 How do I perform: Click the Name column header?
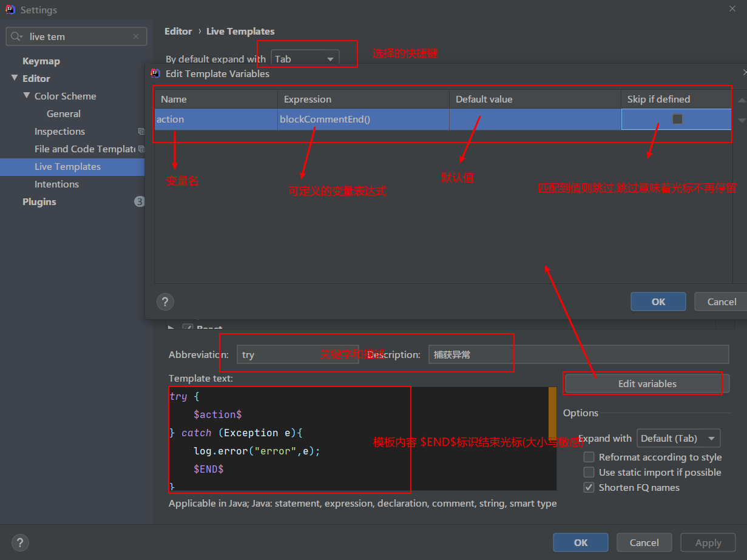[x=216, y=99]
